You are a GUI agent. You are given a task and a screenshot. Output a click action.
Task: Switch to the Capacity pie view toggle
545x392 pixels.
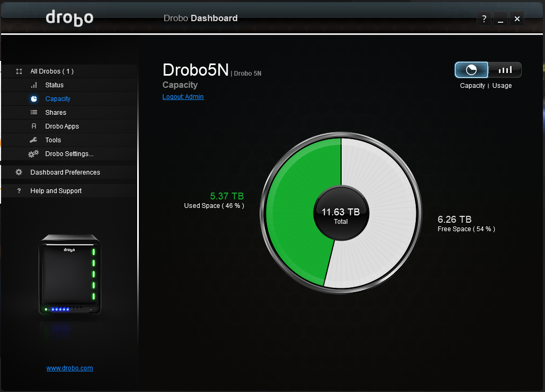click(x=471, y=70)
